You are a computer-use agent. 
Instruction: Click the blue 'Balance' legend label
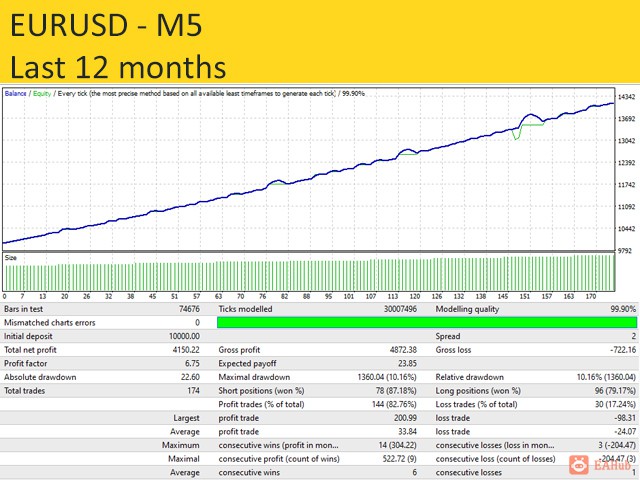(16, 93)
